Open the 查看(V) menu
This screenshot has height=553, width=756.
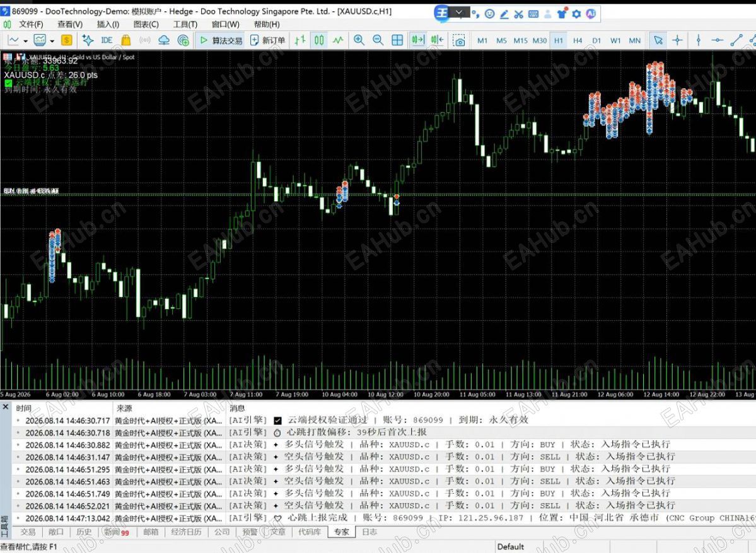pos(70,24)
